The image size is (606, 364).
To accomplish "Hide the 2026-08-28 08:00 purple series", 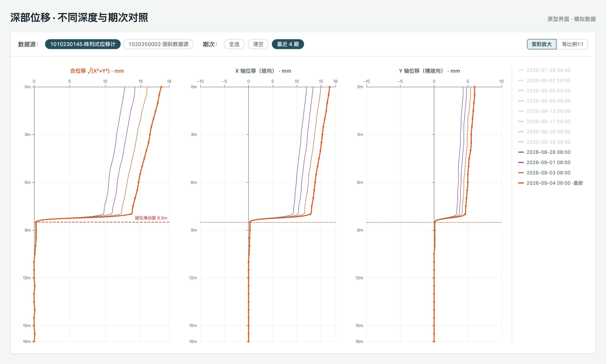I will pos(544,152).
